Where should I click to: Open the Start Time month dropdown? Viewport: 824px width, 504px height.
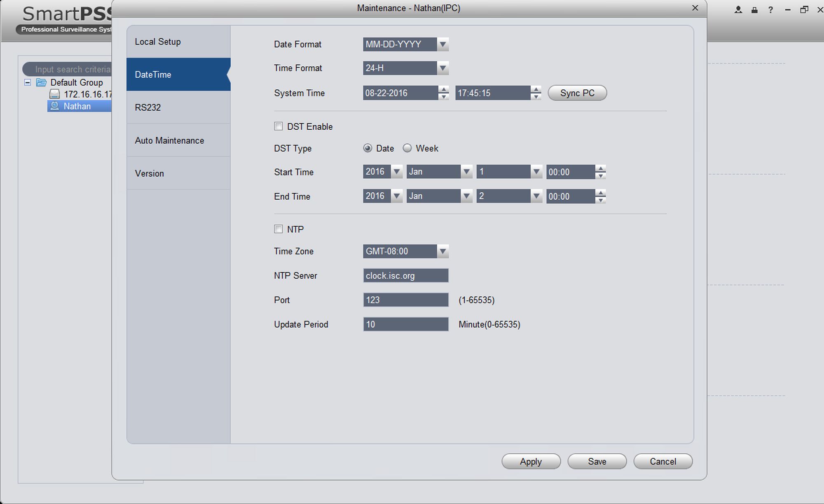tap(466, 172)
